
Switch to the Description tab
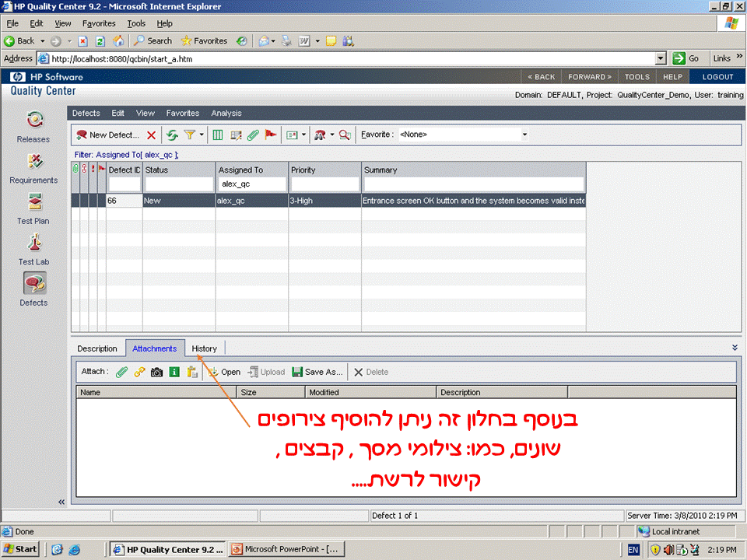97,348
